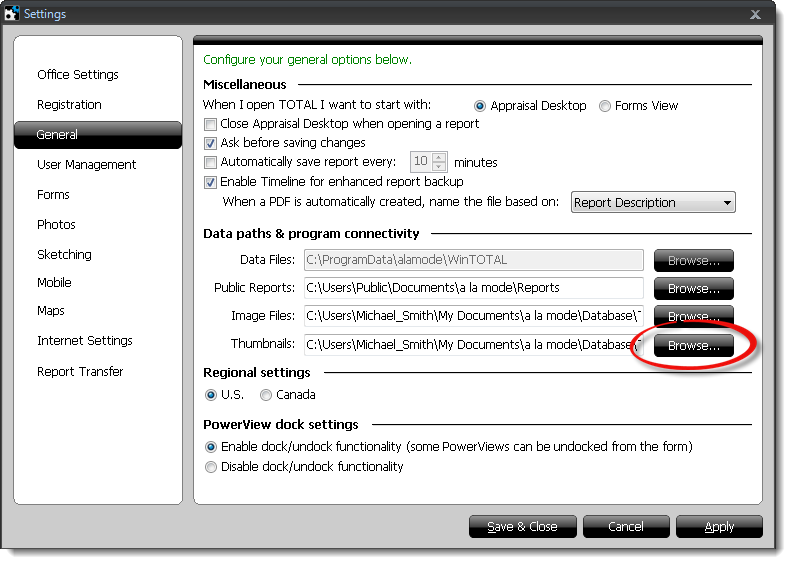Open the Maps settings section
The height and width of the screenshot is (564, 791).
click(50, 311)
